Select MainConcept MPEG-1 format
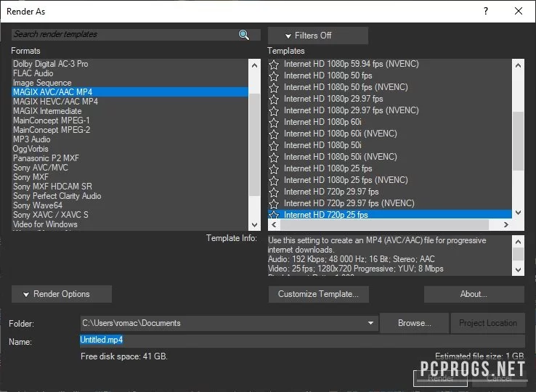Screen dimensions: 536x392 130,121
